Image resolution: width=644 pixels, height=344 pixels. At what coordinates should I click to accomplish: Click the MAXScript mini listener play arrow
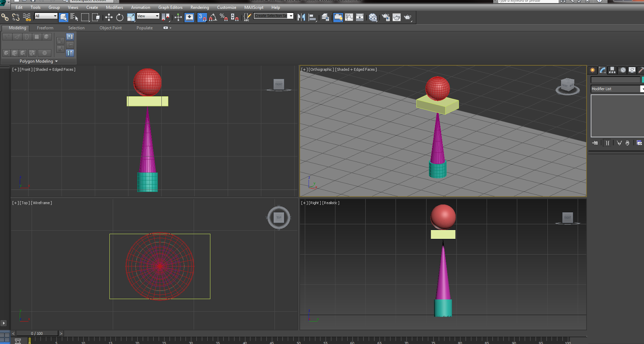(4, 323)
